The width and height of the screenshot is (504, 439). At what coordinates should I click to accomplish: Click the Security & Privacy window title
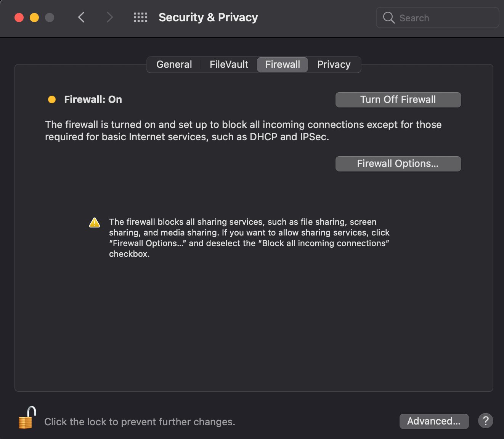coord(208,17)
